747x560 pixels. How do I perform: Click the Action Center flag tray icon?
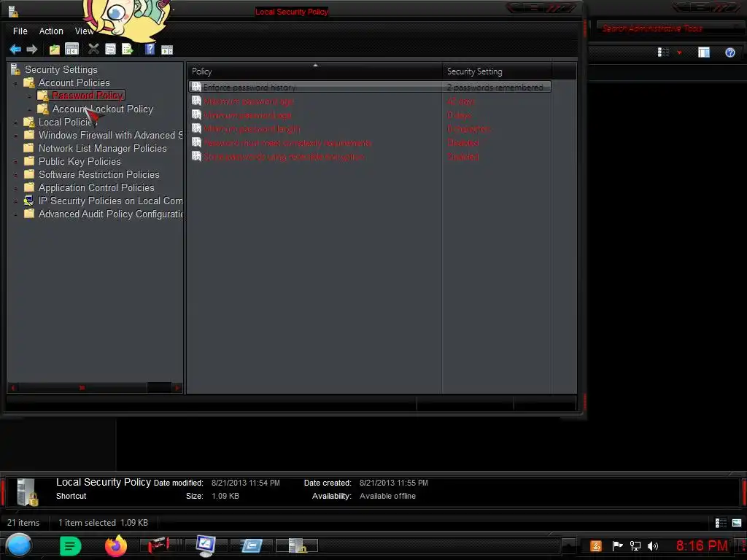tap(617, 545)
